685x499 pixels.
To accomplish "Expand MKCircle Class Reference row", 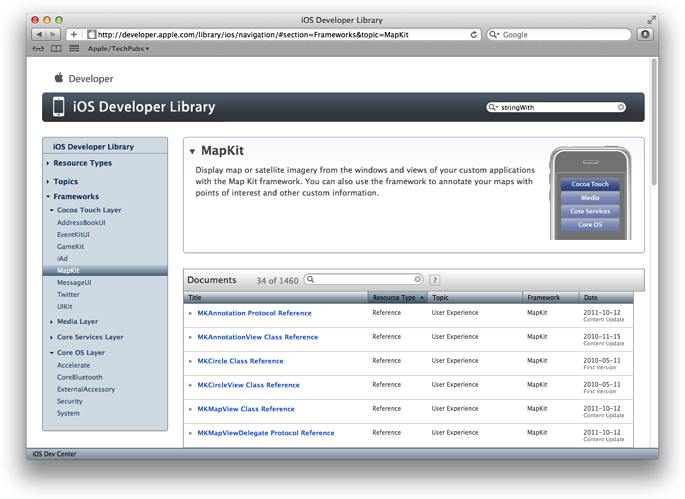I will click(190, 361).
